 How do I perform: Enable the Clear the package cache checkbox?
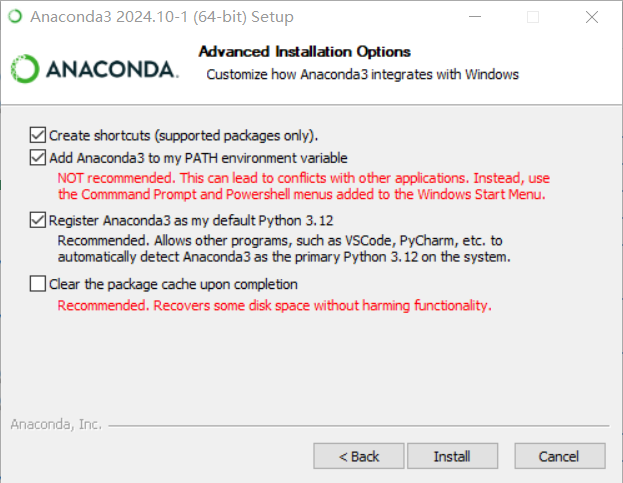click(38, 284)
